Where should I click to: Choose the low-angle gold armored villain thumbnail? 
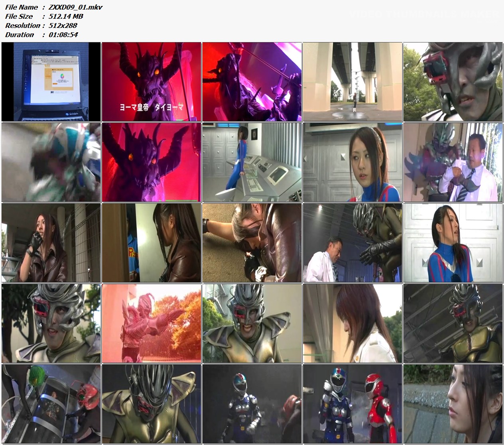point(152,404)
